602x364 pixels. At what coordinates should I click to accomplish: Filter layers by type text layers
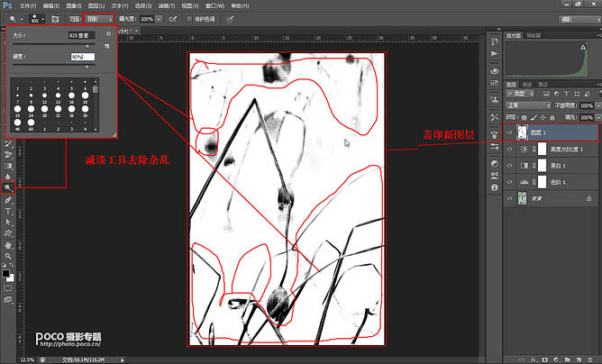click(x=567, y=94)
